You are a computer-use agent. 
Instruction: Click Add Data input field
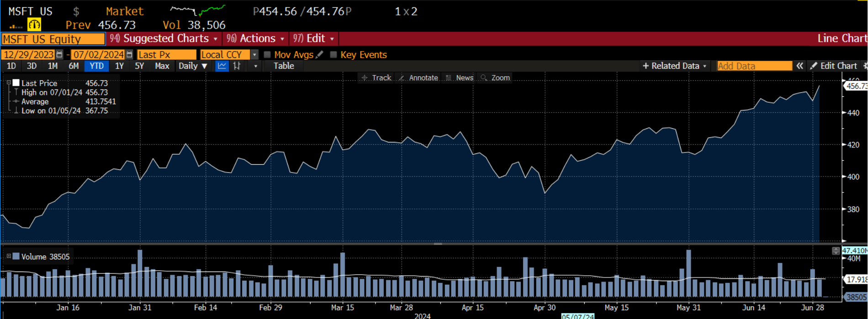(x=754, y=66)
